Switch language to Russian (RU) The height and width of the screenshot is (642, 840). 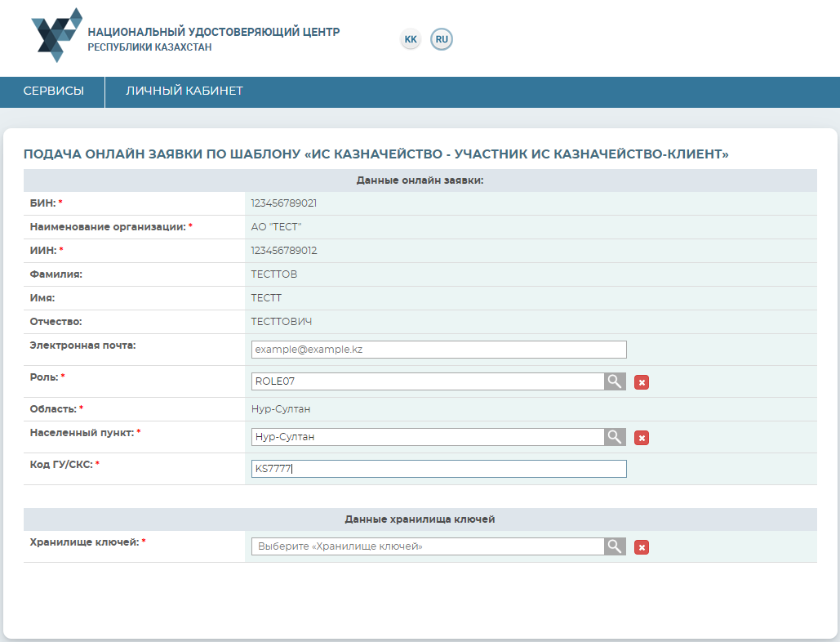(442, 39)
